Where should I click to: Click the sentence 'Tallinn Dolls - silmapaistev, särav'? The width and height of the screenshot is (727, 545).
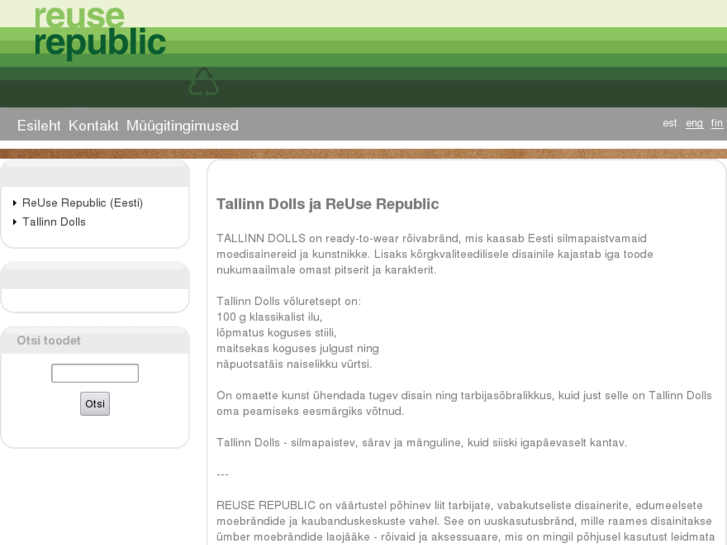(x=421, y=443)
